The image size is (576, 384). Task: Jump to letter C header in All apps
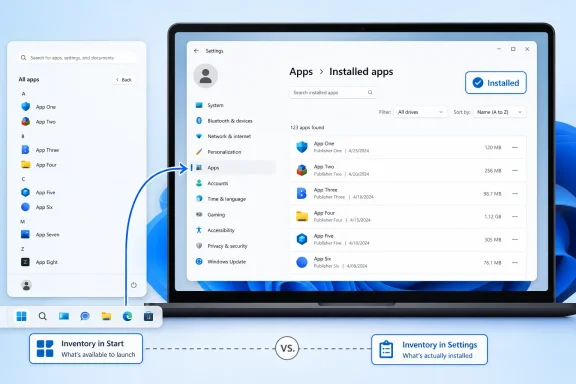23,179
